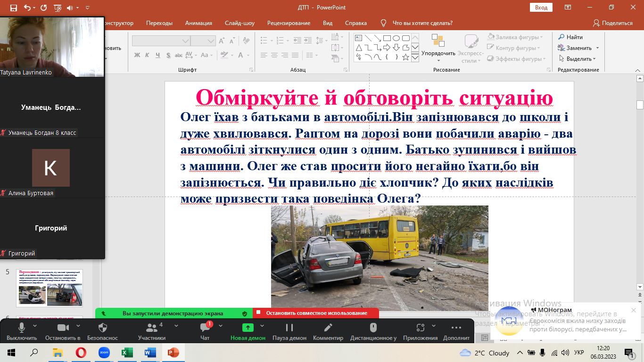Image resolution: width=644 pixels, height=362 pixels.
Task: Open Участники panel in Zoom bar
Action: coord(152,332)
